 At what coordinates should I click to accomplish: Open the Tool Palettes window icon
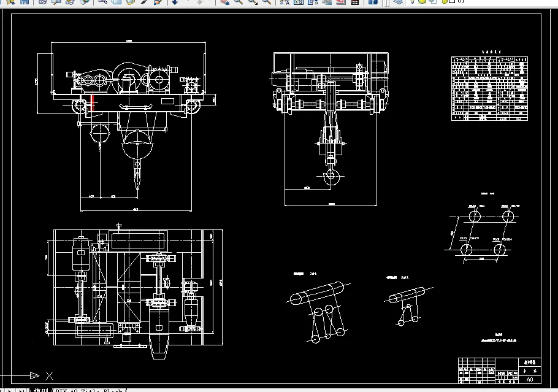(313, 2)
